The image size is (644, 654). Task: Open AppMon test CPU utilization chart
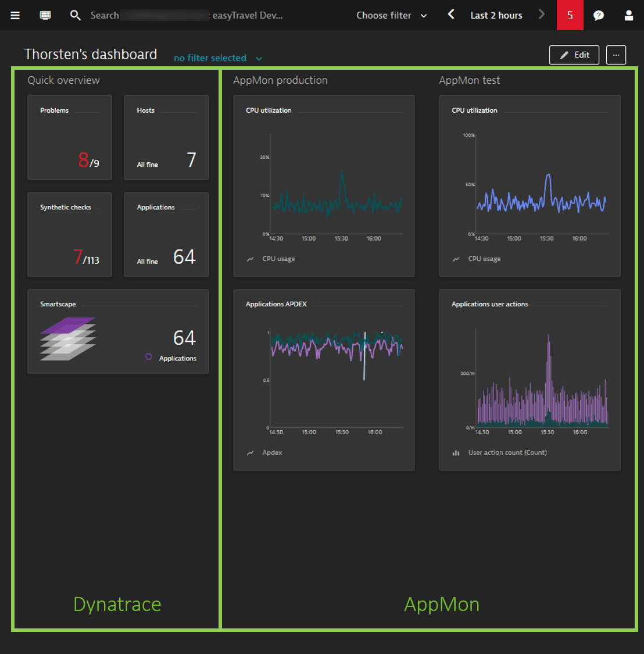click(x=529, y=185)
